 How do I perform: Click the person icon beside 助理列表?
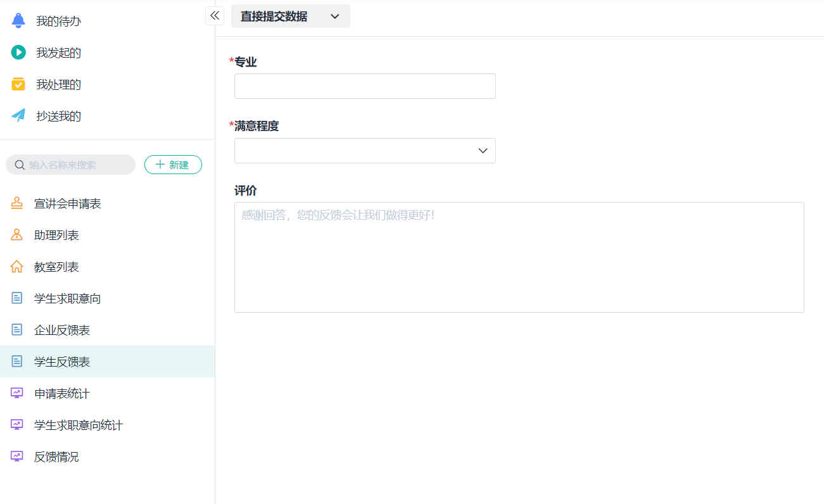[x=17, y=235]
